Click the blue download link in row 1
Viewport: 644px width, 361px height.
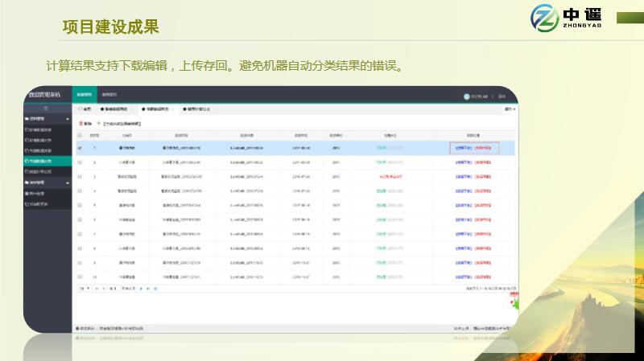click(463, 148)
